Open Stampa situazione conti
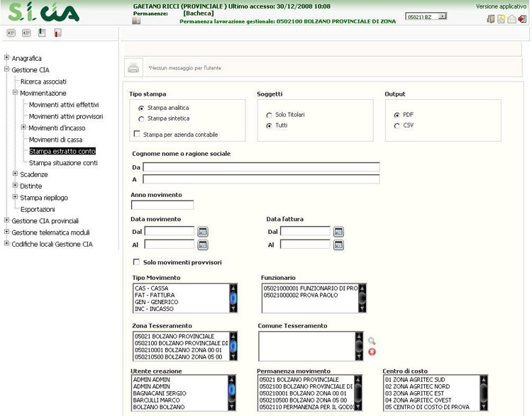This screenshot has width=532, height=416. pyautogui.click(x=63, y=163)
